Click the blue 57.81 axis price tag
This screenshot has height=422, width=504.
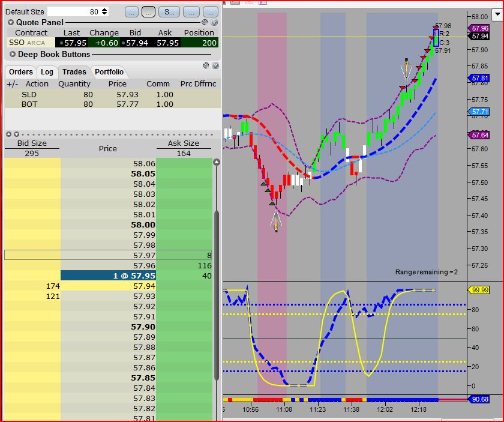coord(479,78)
